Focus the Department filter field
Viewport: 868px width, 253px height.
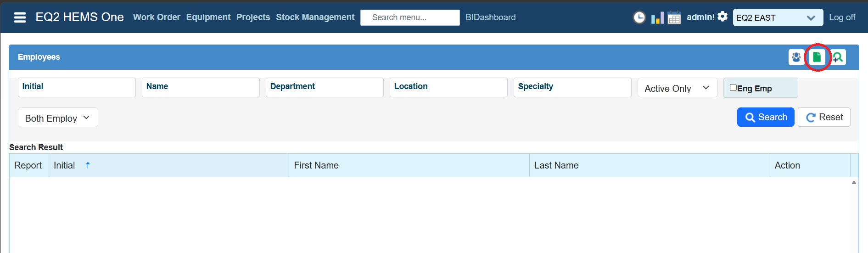[325, 87]
